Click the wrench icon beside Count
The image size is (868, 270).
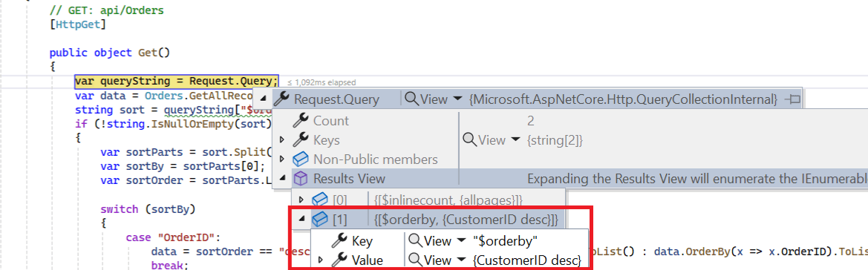301,121
